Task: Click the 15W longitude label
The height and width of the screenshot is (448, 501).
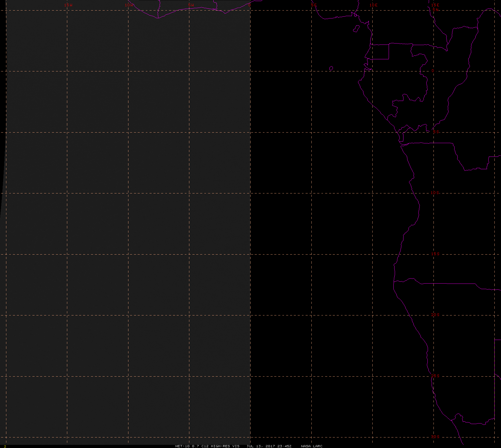Action: click(68, 5)
